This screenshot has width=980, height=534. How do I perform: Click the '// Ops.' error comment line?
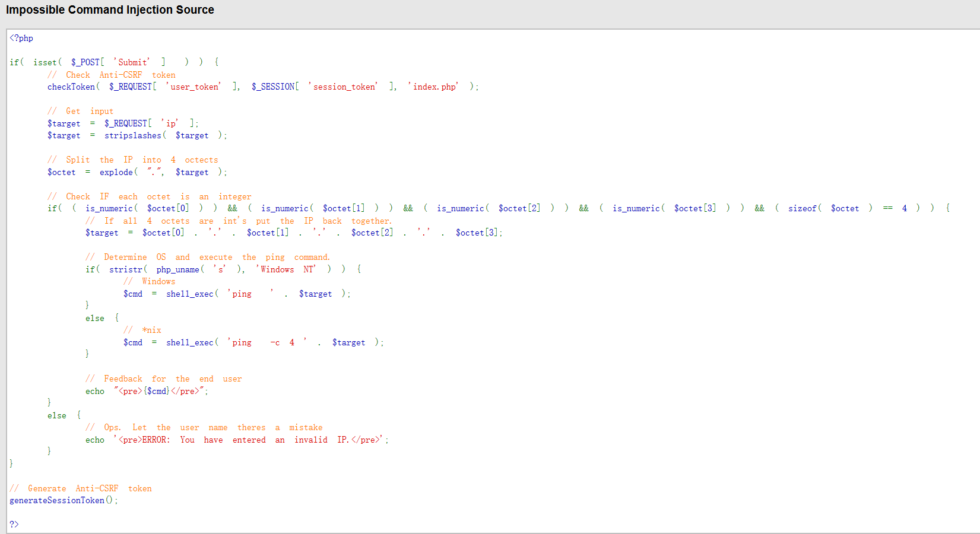click(x=204, y=427)
